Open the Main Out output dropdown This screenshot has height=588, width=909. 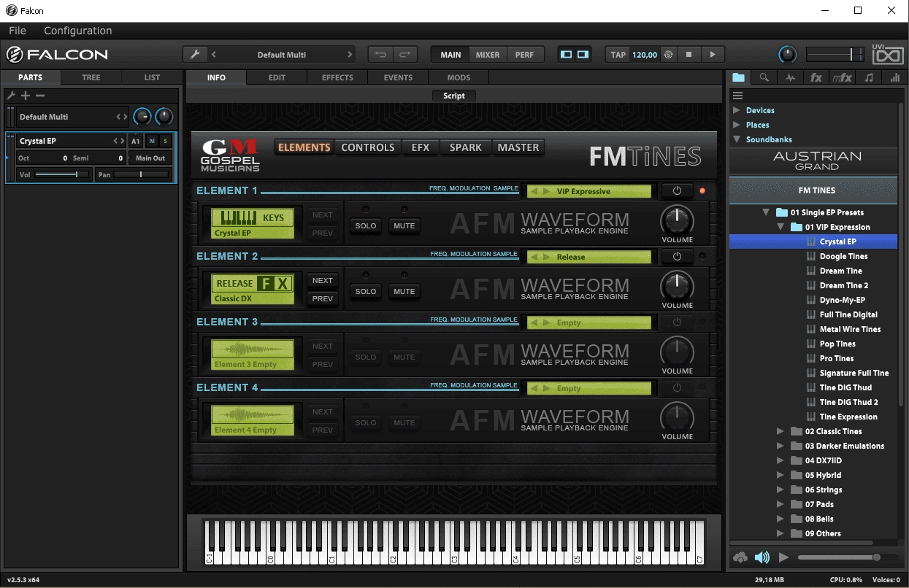151,158
